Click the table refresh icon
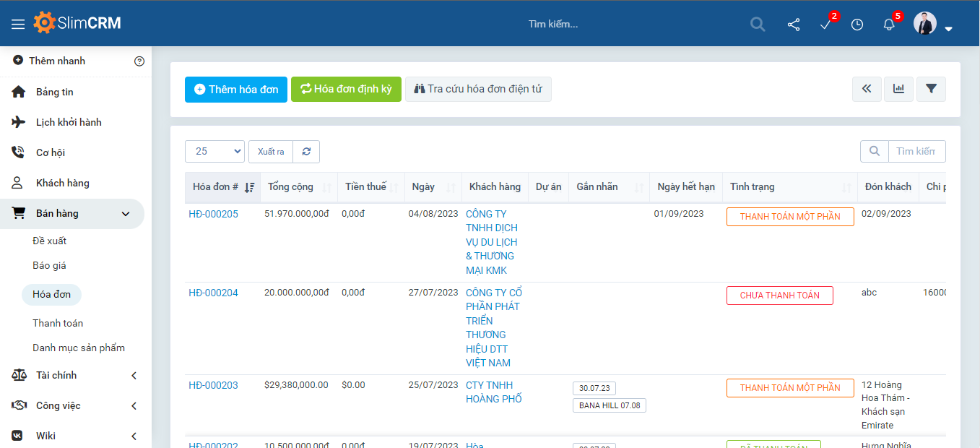 coord(306,152)
